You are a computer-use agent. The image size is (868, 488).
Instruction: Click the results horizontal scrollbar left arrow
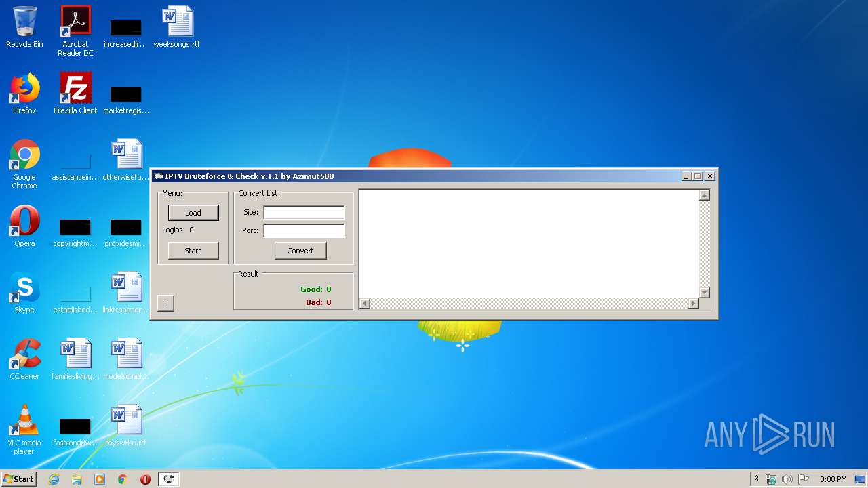point(365,303)
